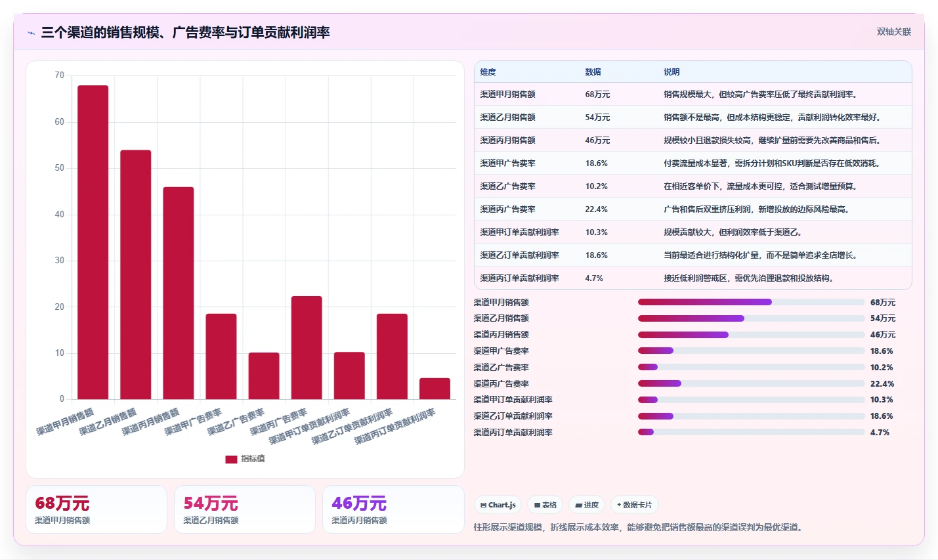Click the 渠道丙广告费率 bar in the chart
Viewport: 938px width, 560px height.
307,347
